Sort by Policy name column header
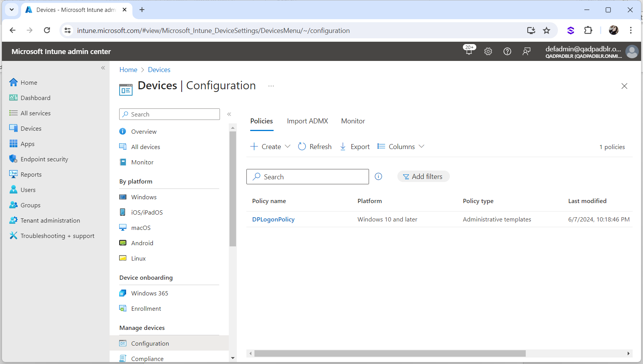This screenshot has height=364, width=643. (x=269, y=201)
